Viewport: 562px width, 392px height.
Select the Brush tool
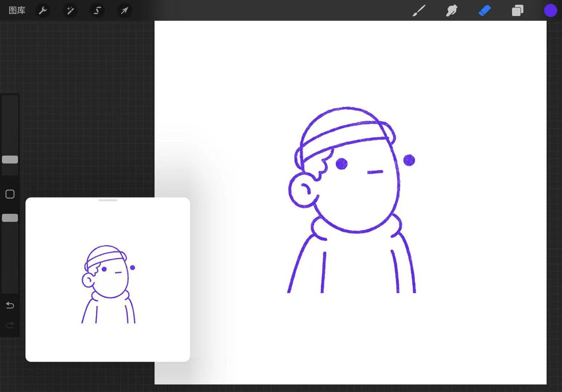click(x=419, y=10)
